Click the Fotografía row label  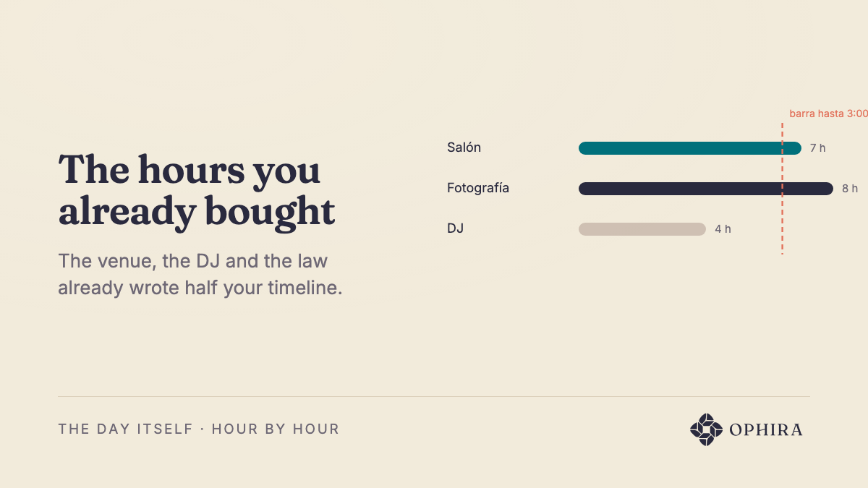point(478,188)
